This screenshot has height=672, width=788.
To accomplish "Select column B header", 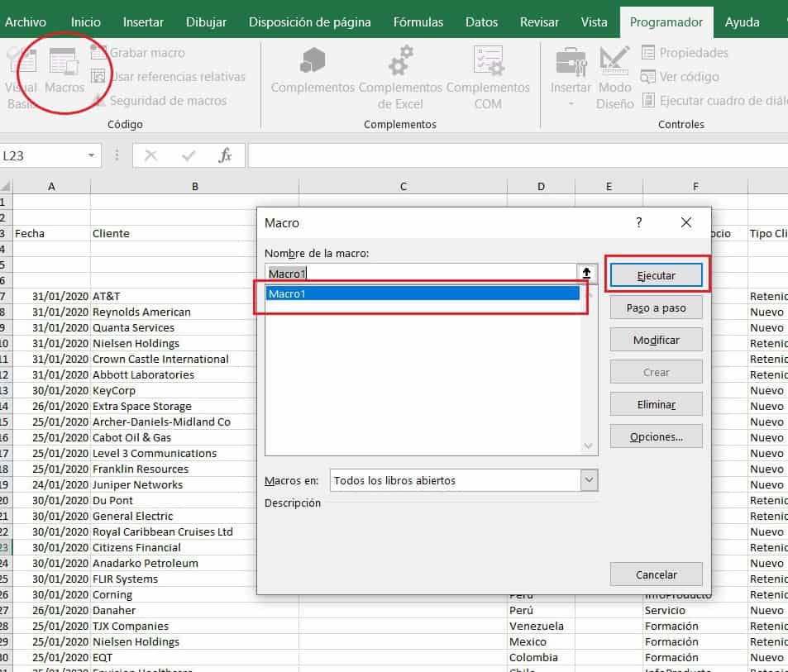I will (x=195, y=187).
